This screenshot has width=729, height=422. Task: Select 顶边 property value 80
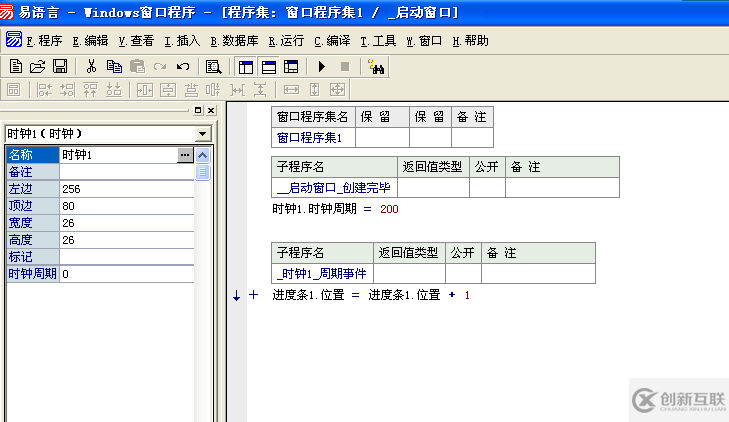pyautogui.click(x=126, y=206)
